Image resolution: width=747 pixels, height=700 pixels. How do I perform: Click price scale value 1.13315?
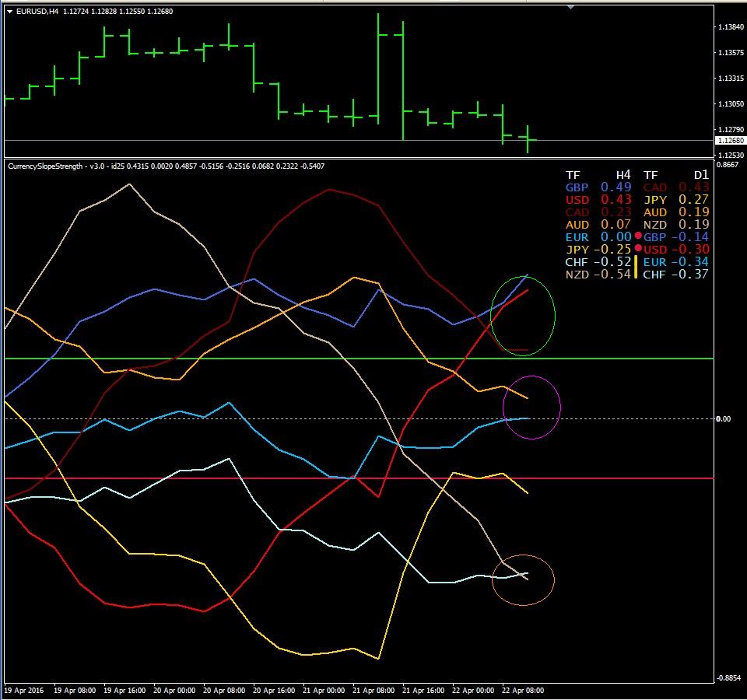point(731,78)
